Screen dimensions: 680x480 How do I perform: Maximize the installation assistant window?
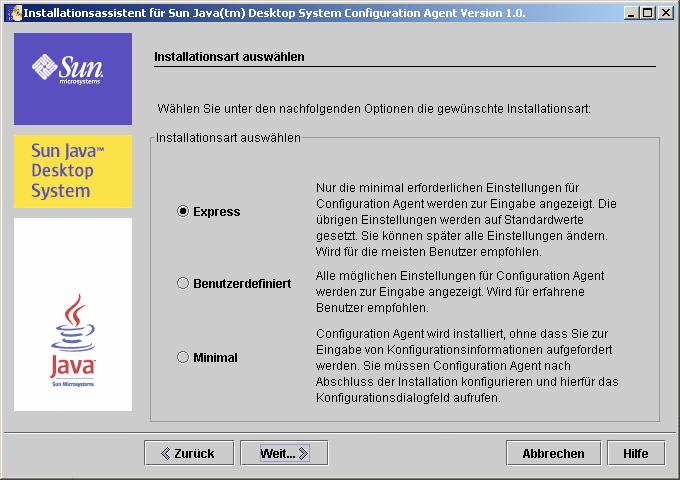point(648,13)
